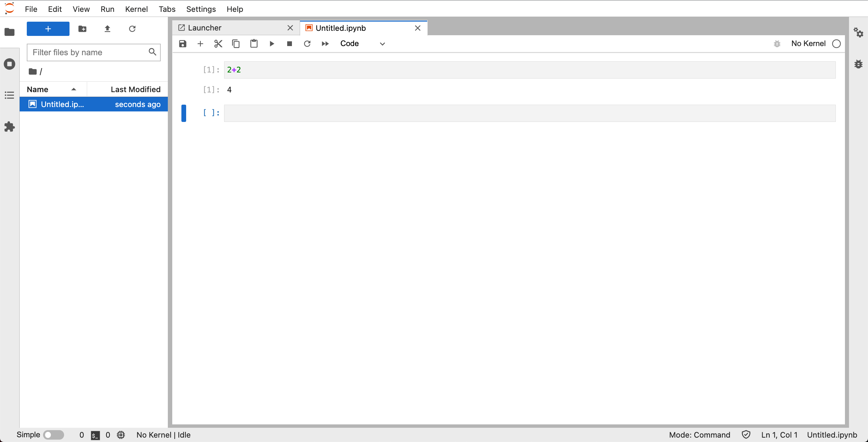Open the Table of Contents sidebar

pyautogui.click(x=9, y=95)
